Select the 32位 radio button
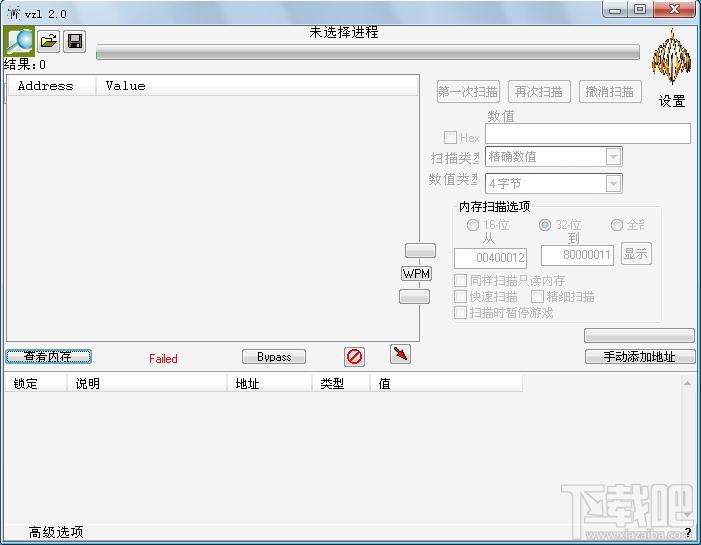 545,225
